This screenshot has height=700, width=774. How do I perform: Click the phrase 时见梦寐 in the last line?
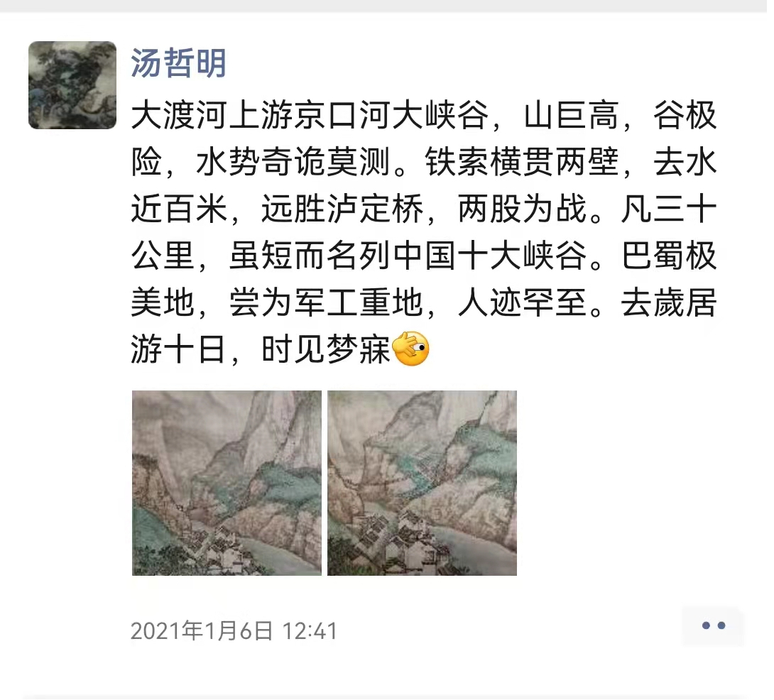(x=326, y=349)
